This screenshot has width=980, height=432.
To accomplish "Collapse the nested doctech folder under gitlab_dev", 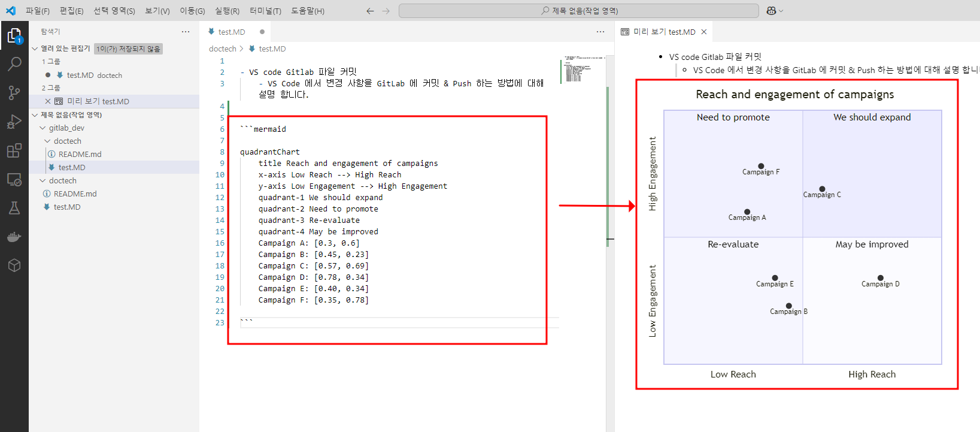I will click(47, 141).
